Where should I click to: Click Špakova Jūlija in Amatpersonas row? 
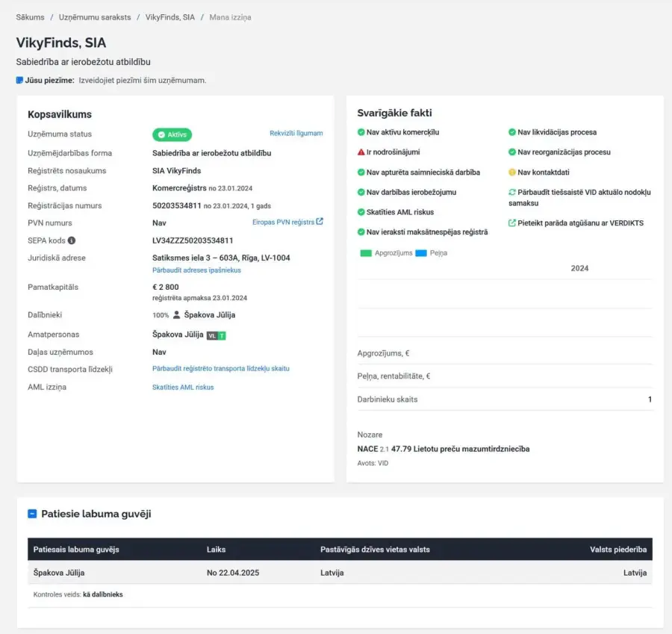click(178, 335)
